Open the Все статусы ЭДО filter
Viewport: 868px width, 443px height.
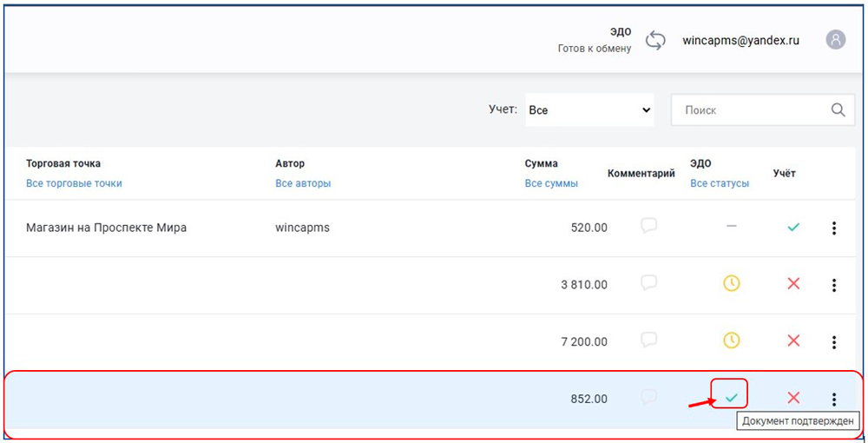(x=719, y=183)
